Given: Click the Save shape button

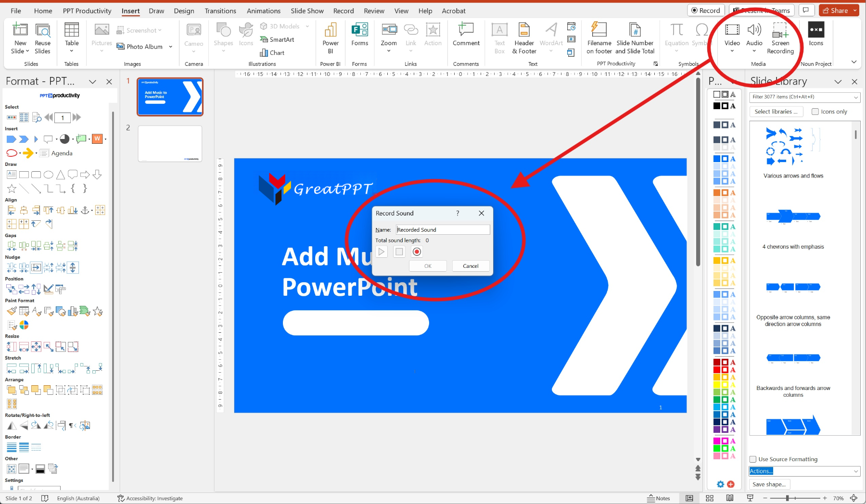Looking at the screenshot, I should point(769,484).
